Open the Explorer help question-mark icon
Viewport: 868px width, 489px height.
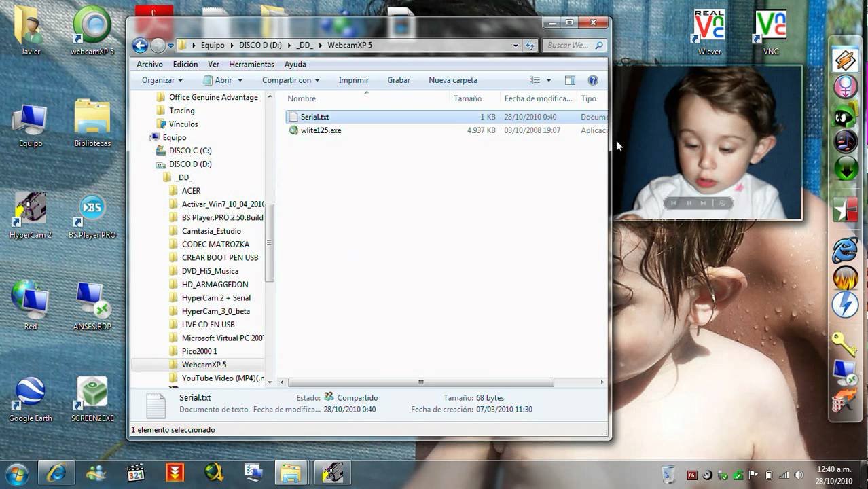pos(593,80)
